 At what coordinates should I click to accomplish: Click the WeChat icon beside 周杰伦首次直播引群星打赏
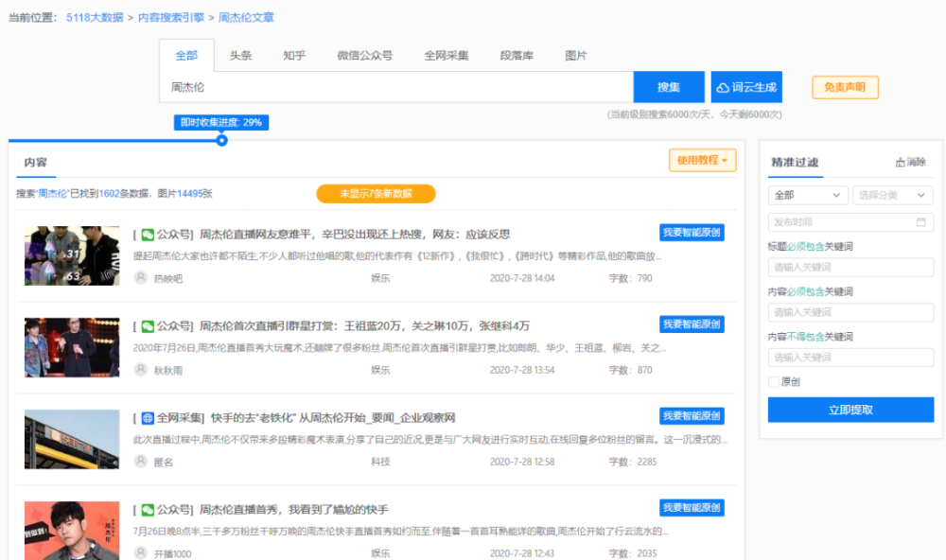(x=148, y=326)
